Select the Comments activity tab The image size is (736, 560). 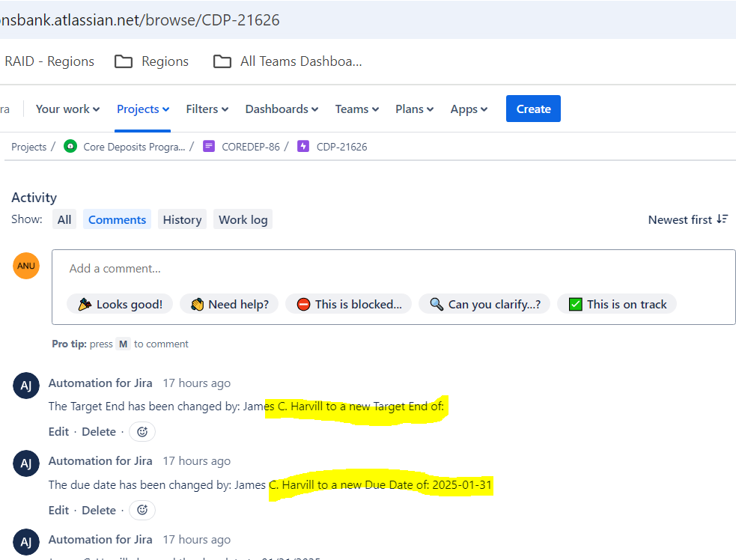point(117,219)
